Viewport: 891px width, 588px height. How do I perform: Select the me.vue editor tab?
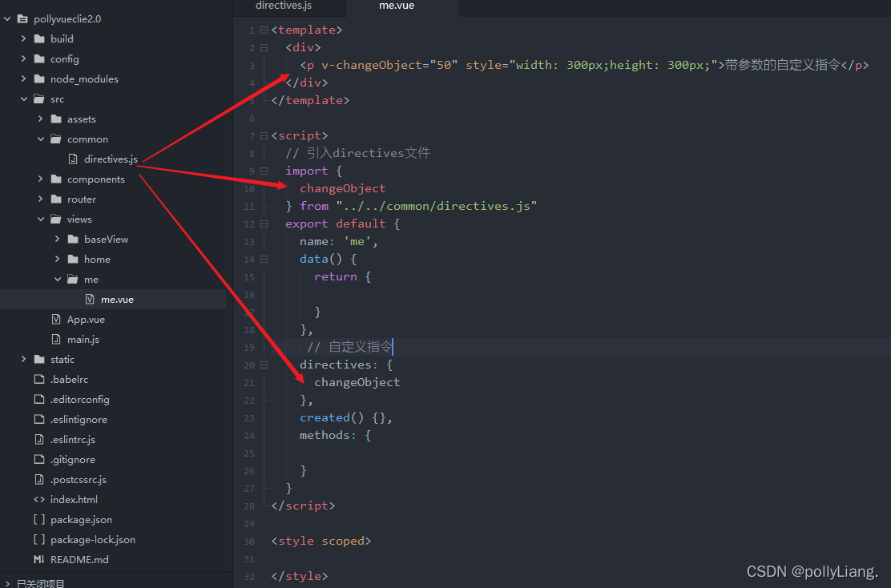pos(397,6)
